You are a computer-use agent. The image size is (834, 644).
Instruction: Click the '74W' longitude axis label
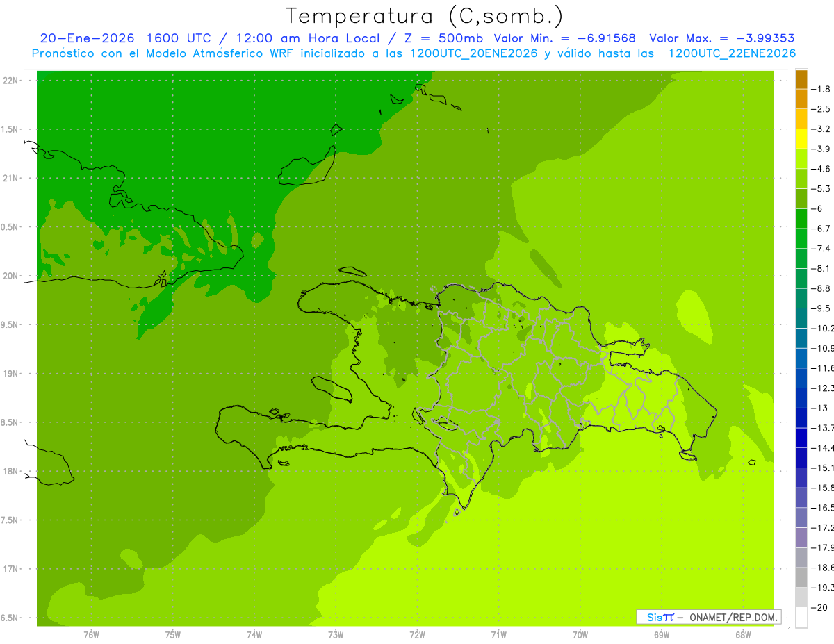point(254,634)
